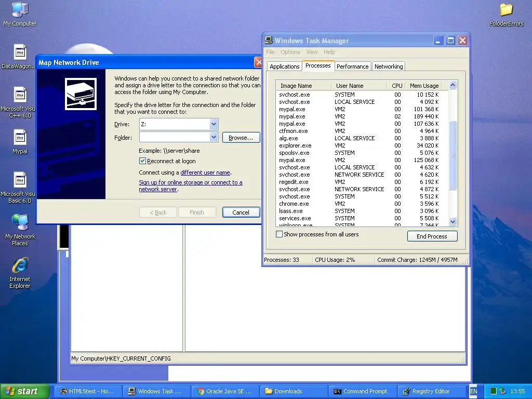Screen dimensions: 532x399
Task: Switch to the Networking tab
Action: (389, 66)
